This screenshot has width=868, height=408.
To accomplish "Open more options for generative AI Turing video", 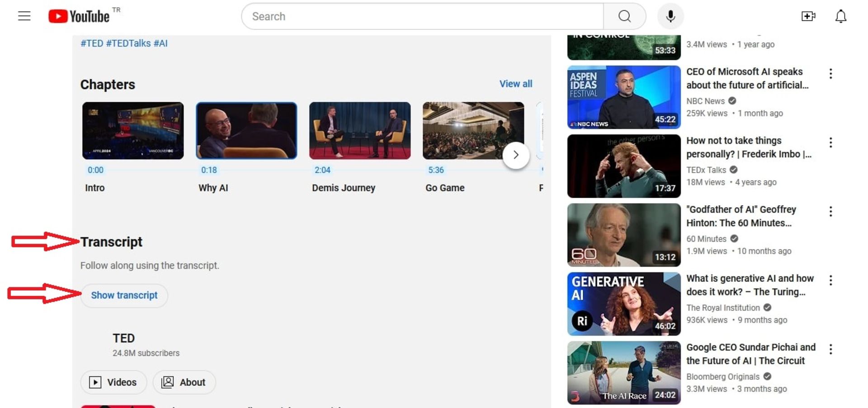I will (x=830, y=280).
